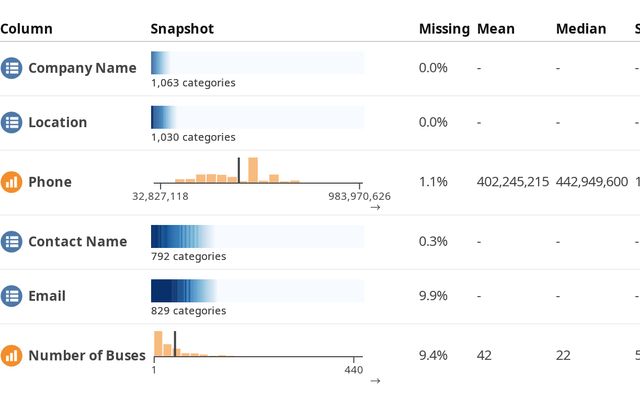Sort by the Missing header
The width and height of the screenshot is (640, 400).
(443, 29)
